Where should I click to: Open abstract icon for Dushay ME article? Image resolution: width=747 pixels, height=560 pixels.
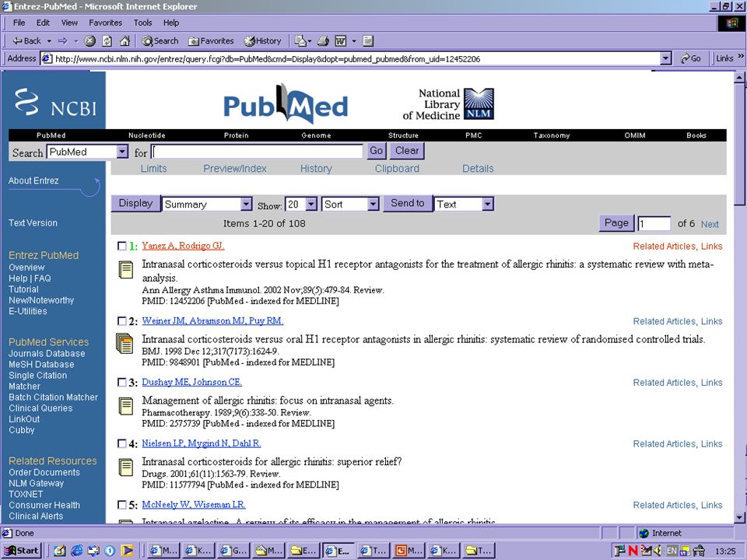(x=126, y=406)
